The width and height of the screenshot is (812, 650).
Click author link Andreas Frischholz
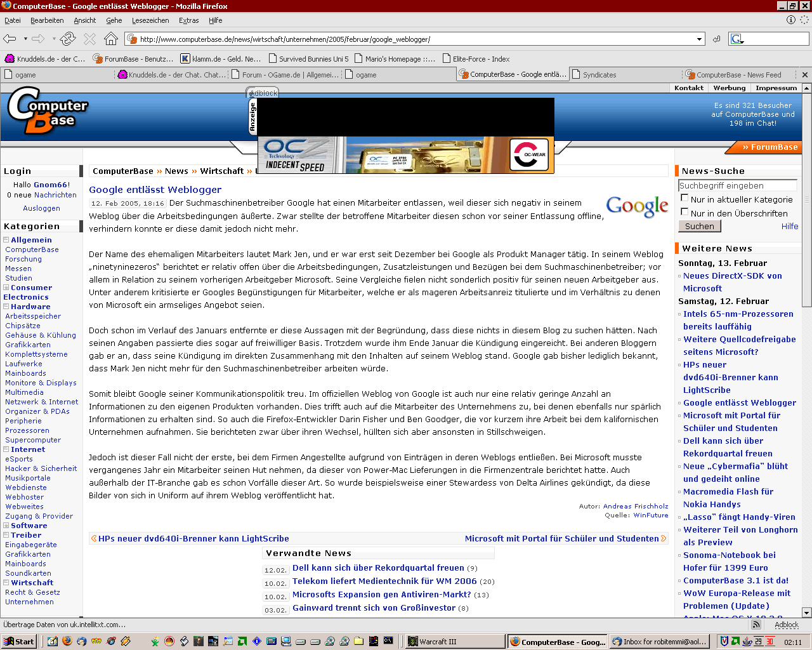point(636,507)
